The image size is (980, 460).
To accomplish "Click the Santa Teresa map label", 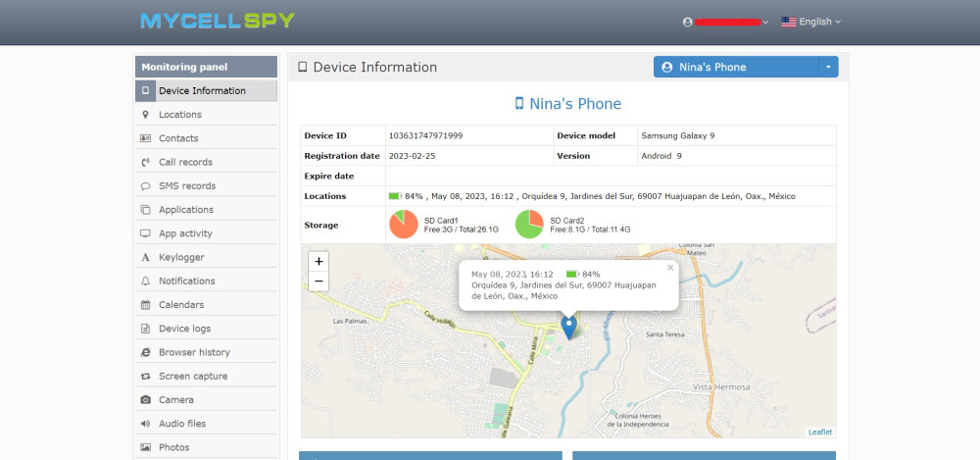I will [664, 334].
